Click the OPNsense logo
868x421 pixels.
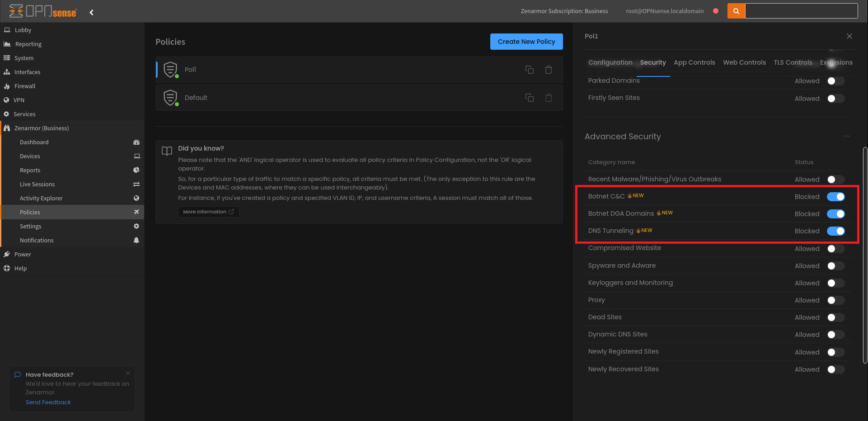[43, 11]
